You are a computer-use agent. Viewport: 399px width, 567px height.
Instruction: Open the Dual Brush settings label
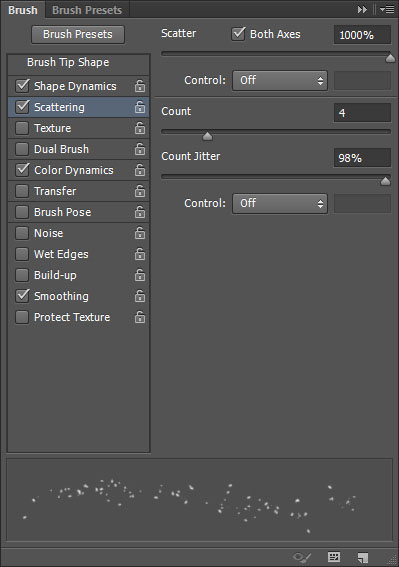tap(61, 149)
